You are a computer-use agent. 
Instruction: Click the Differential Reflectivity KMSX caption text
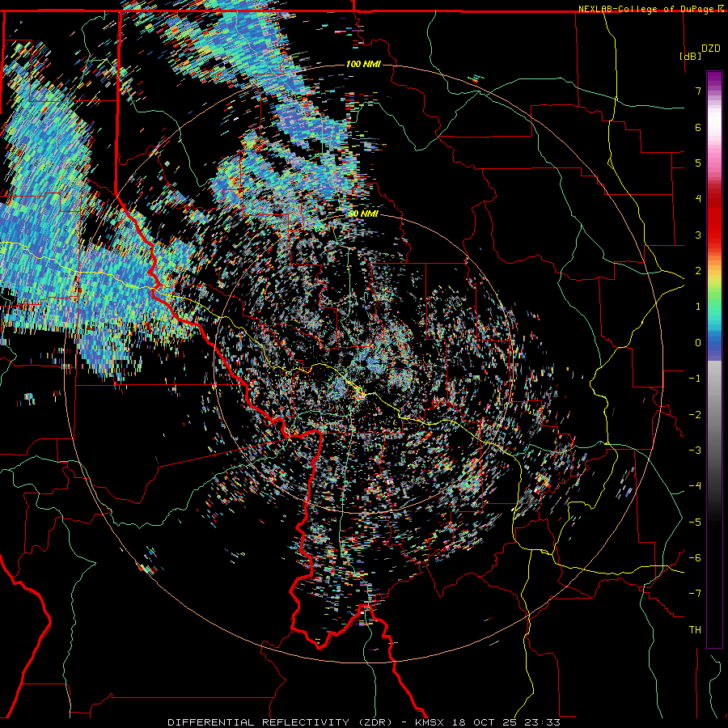click(x=364, y=722)
